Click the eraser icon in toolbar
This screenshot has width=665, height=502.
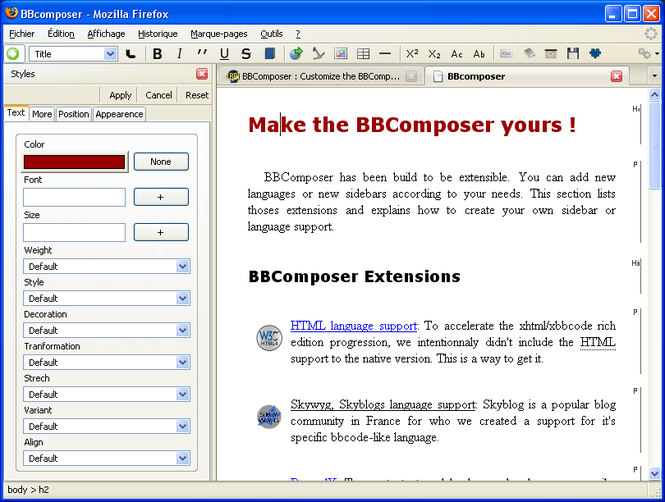(529, 53)
